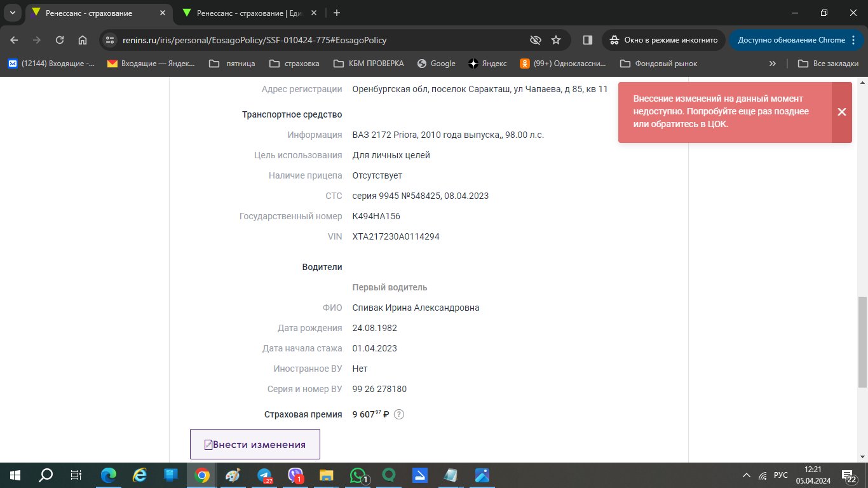The height and width of the screenshot is (488, 868).
Task: Expand hidden system tray icons
Action: point(747,475)
